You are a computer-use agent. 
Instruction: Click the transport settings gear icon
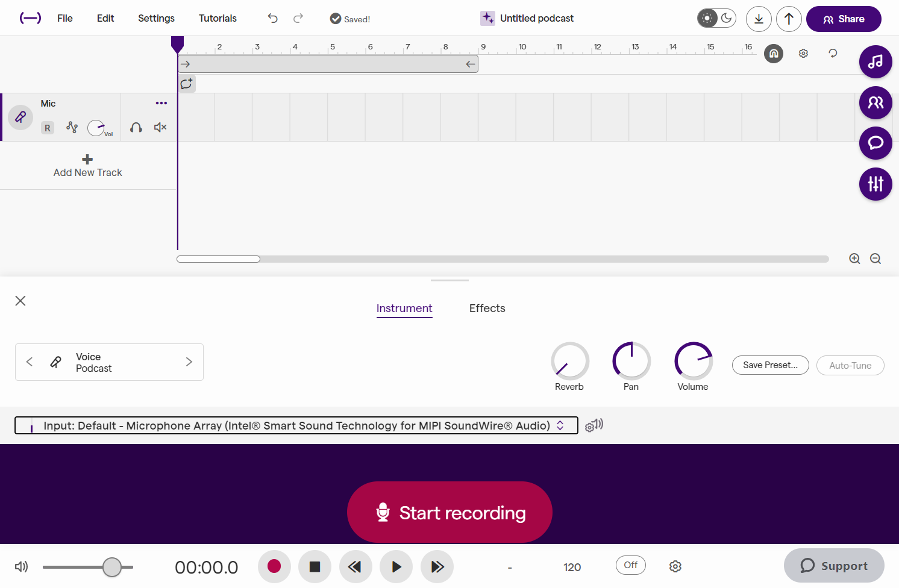point(675,566)
